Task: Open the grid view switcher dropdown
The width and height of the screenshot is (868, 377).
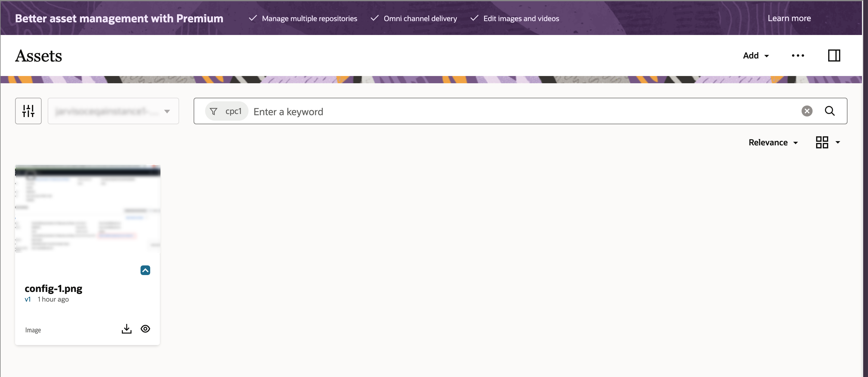Action: [x=838, y=143]
